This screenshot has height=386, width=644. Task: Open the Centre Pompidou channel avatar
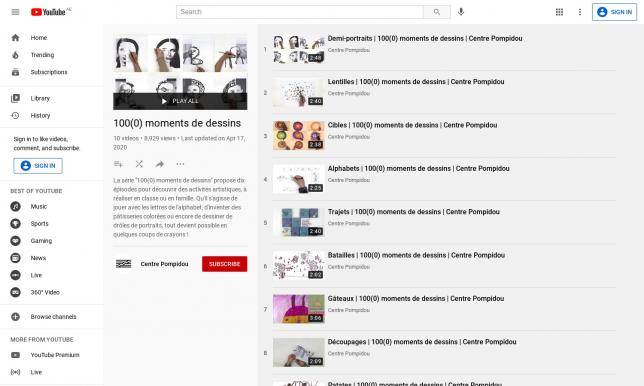[123, 264]
